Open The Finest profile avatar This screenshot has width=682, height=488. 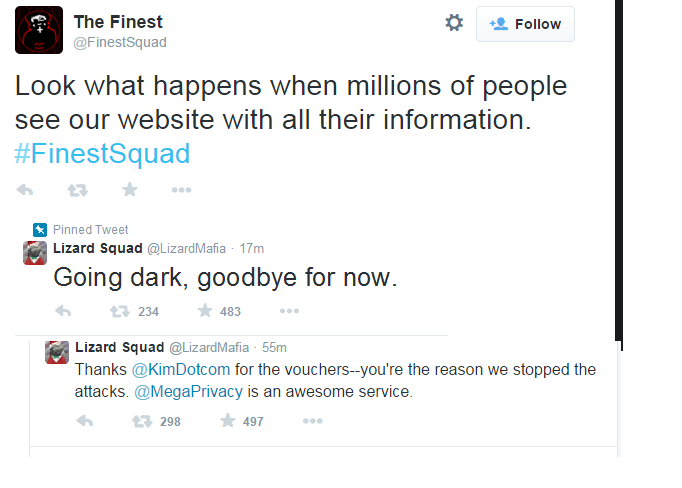pos(39,30)
